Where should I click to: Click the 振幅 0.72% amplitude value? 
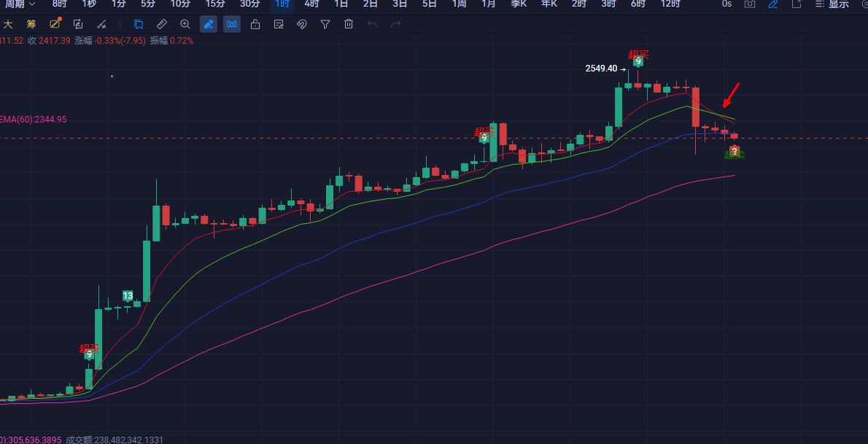click(x=171, y=40)
